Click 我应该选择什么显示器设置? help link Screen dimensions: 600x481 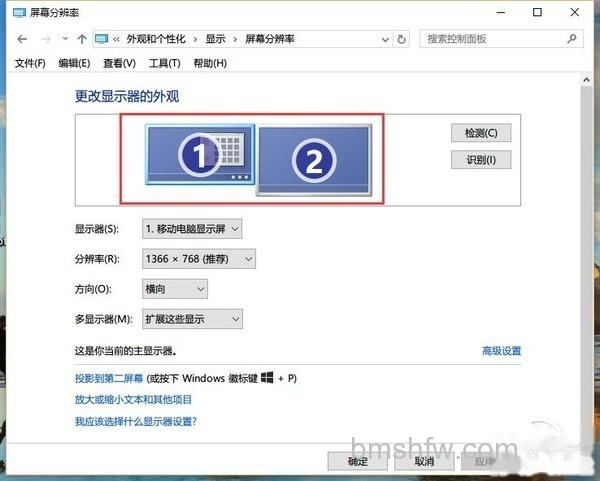click(x=135, y=421)
